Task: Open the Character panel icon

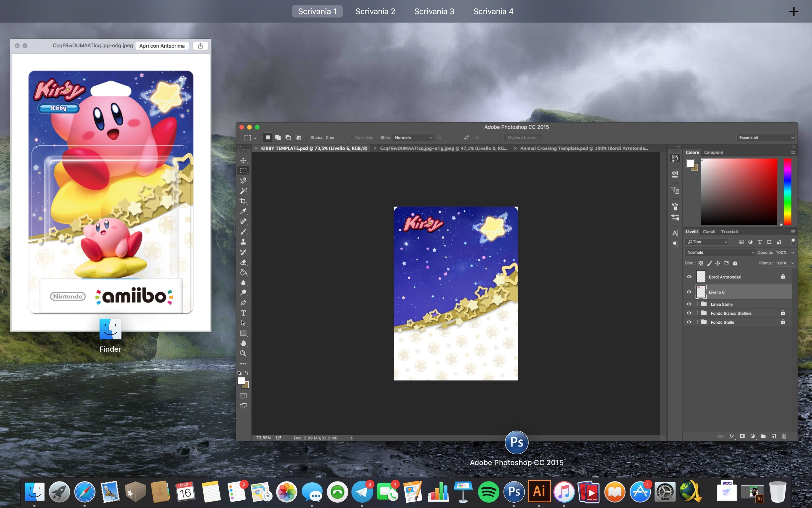Action: (675, 233)
